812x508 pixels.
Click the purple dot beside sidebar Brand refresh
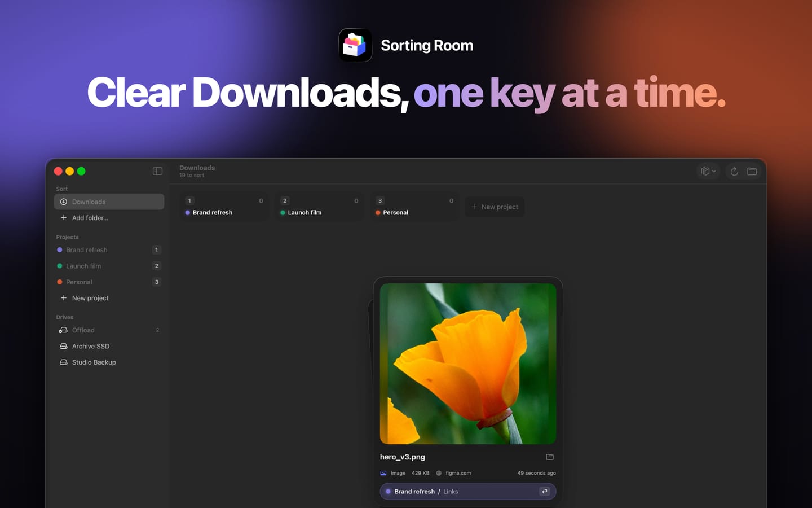pos(60,250)
